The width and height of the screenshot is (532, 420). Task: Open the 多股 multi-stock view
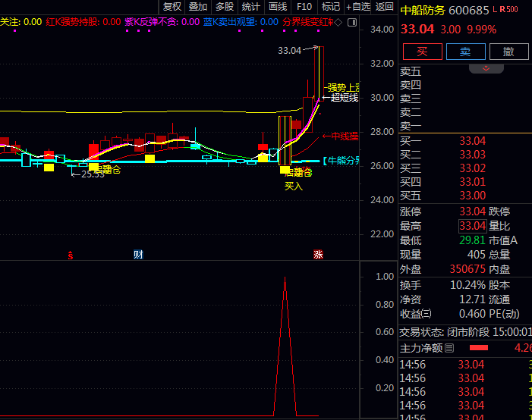click(225, 6)
